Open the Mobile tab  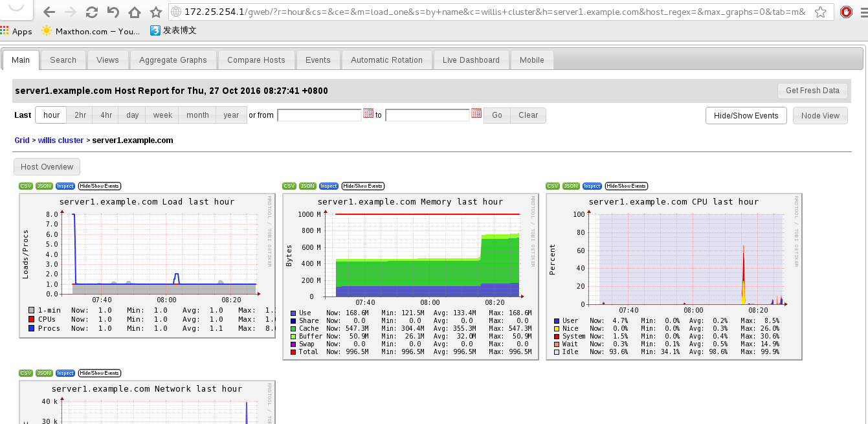click(x=532, y=60)
